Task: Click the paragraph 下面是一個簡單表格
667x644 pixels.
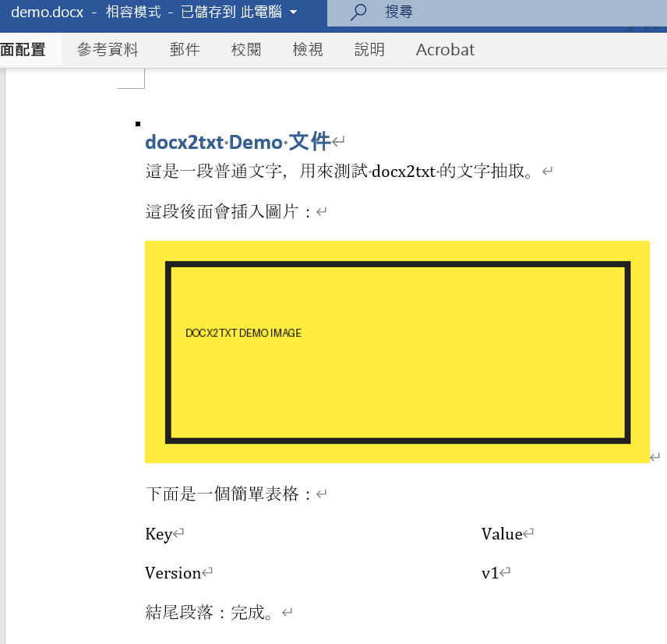Action: click(x=229, y=494)
